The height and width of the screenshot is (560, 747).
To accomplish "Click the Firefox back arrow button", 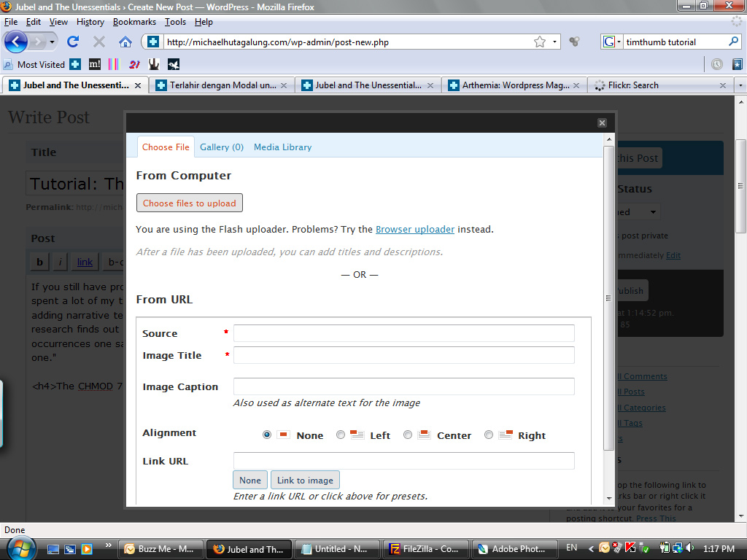I will point(16,42).
